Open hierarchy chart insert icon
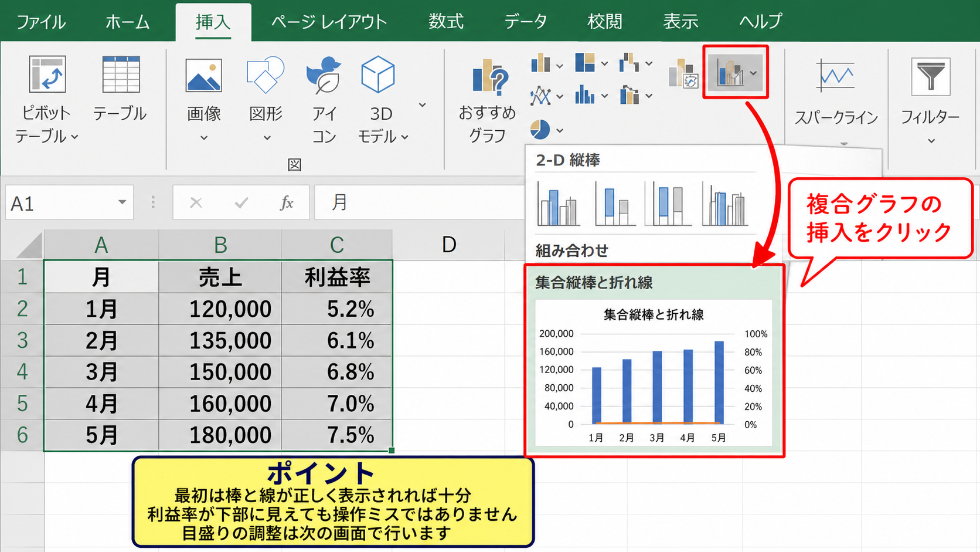 pos(585,62)
